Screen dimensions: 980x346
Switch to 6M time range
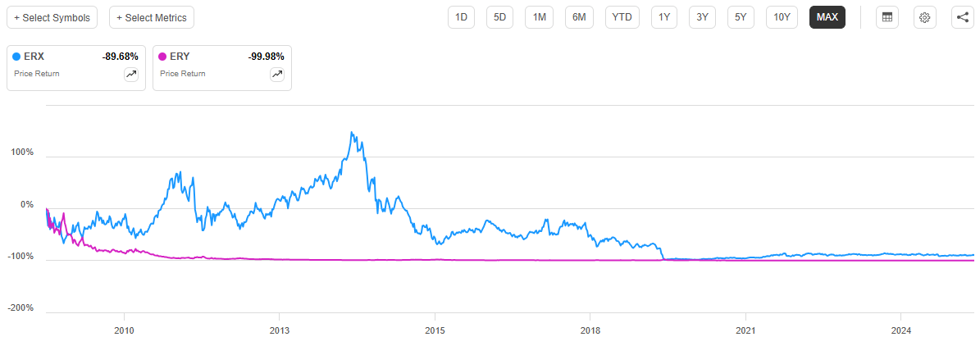(579, 17)
